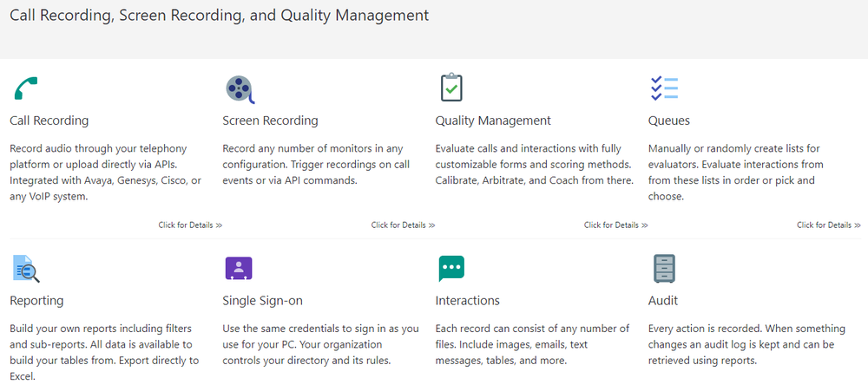
Task: Click the filing cabinet Audit icon
Action: pos(664,269)
